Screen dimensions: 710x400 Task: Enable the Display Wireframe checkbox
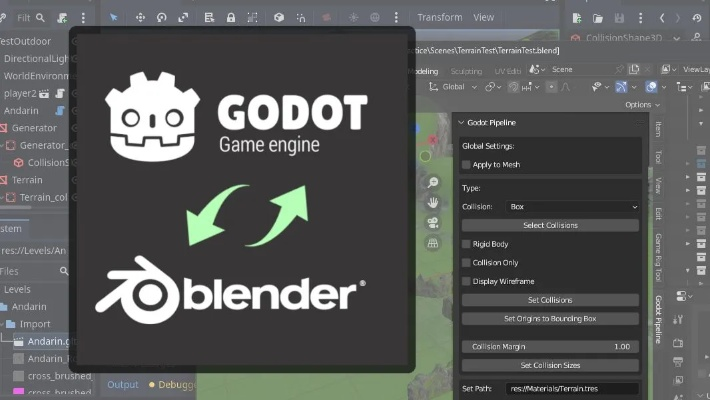pos(466,281)
